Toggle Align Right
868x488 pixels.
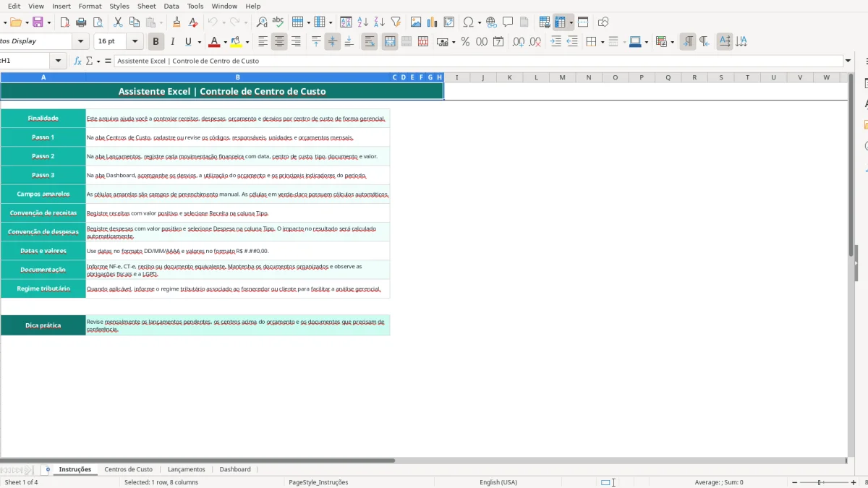click(296, 42)
